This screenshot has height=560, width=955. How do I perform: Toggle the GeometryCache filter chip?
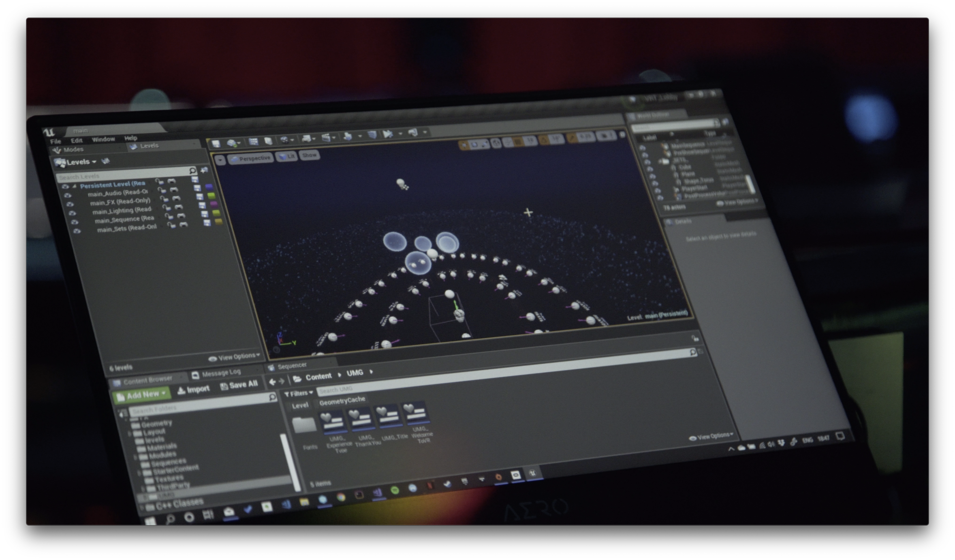pyautogui.click(x=342, y=401)
